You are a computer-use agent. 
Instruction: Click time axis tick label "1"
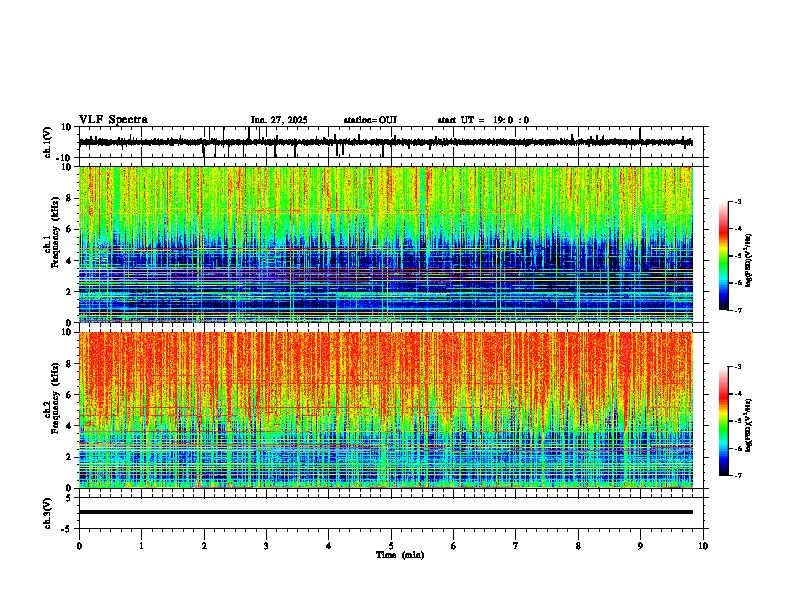[141, 546]
